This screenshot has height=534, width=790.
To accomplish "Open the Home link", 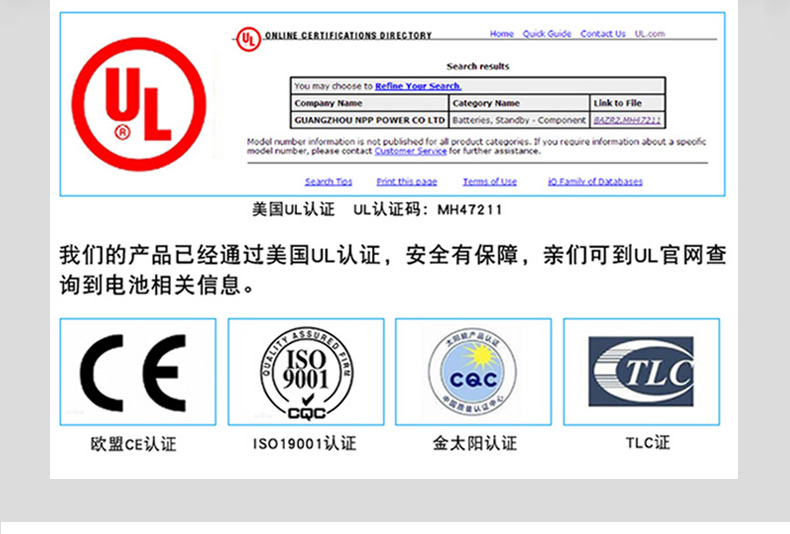I will (501, 34).
